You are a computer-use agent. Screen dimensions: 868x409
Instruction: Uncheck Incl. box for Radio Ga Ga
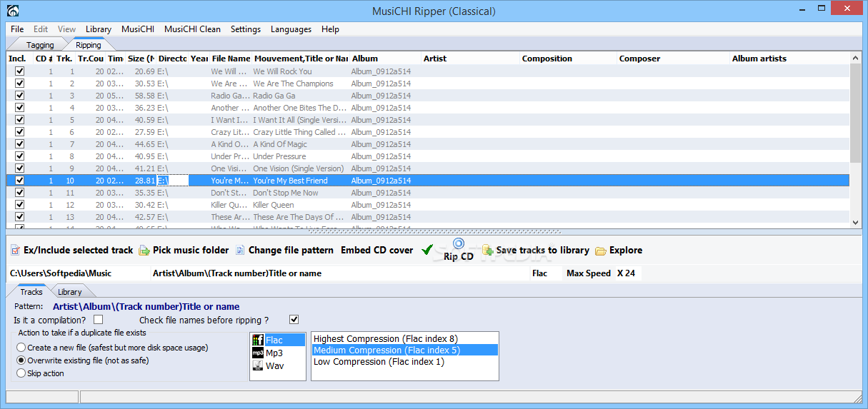click(19, 96)
